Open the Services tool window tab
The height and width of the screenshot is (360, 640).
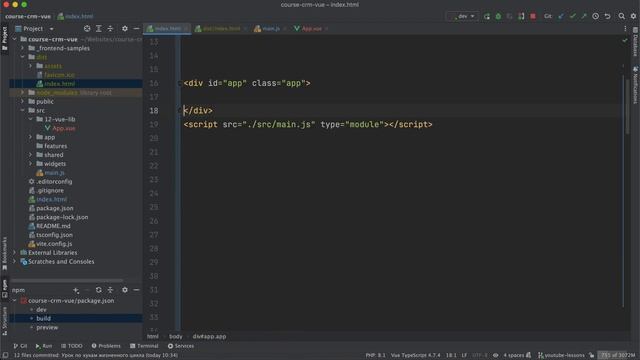pos(181,346)
